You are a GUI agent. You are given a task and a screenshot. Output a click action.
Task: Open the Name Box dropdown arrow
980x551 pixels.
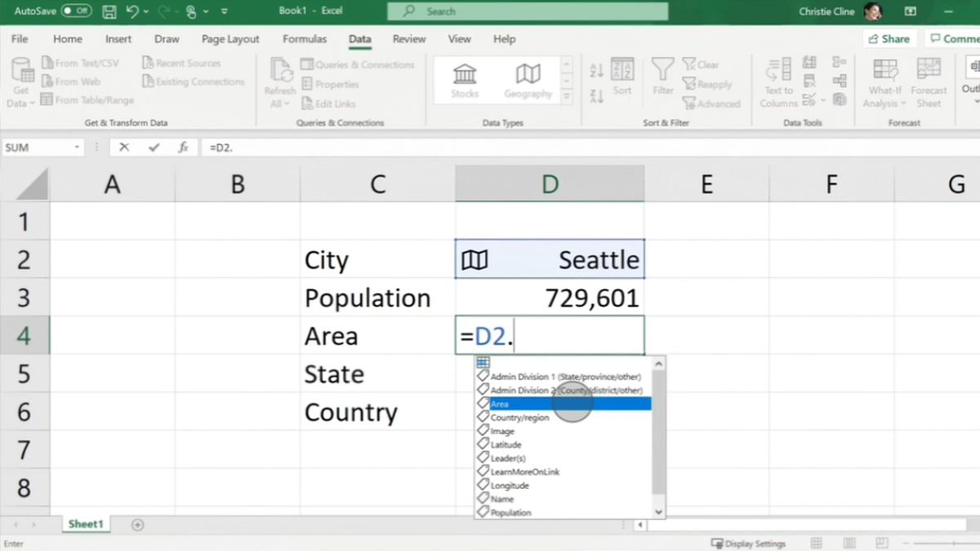78,148
